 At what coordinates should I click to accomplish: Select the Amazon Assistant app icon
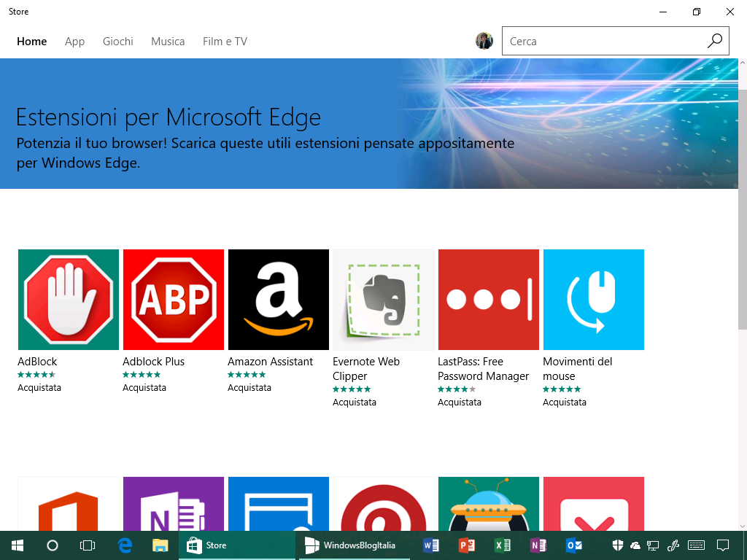279,300
